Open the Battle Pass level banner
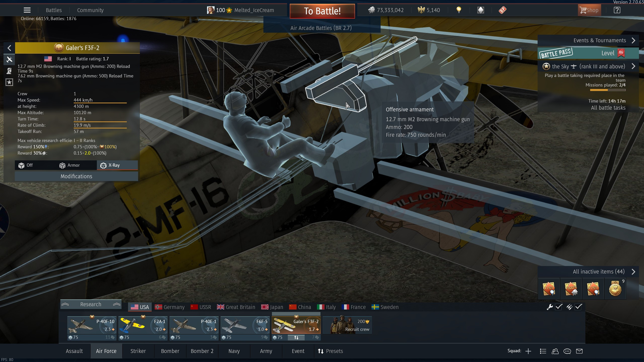The height and width of the screenshot is (362, 644). pyautogui.click(x=588, y=53)
